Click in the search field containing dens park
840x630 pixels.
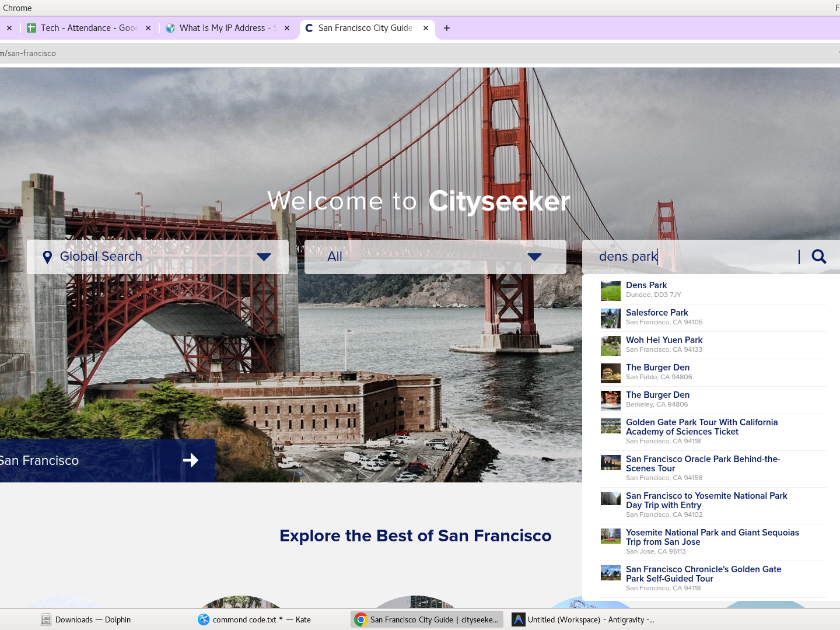pos(694,257)
